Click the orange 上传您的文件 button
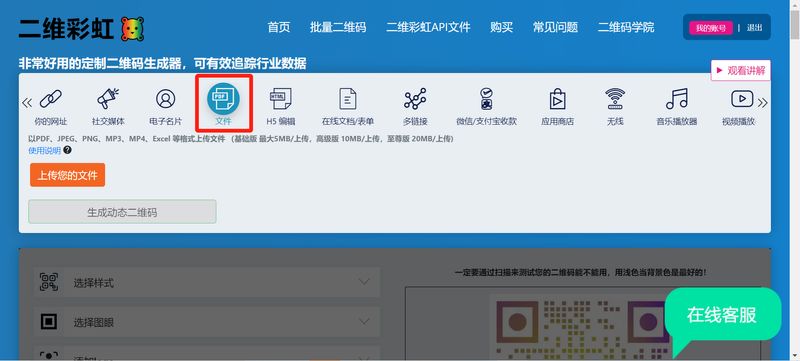Image resolution: width=800 pixels, height=361 pixels. tap(67, 175)
